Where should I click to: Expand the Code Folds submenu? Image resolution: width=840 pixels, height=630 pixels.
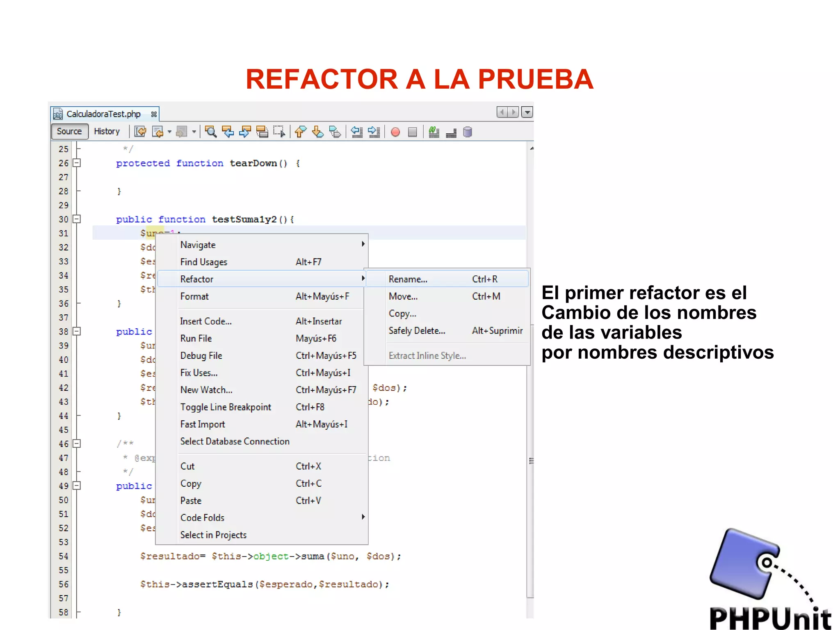tap(262, 518)
